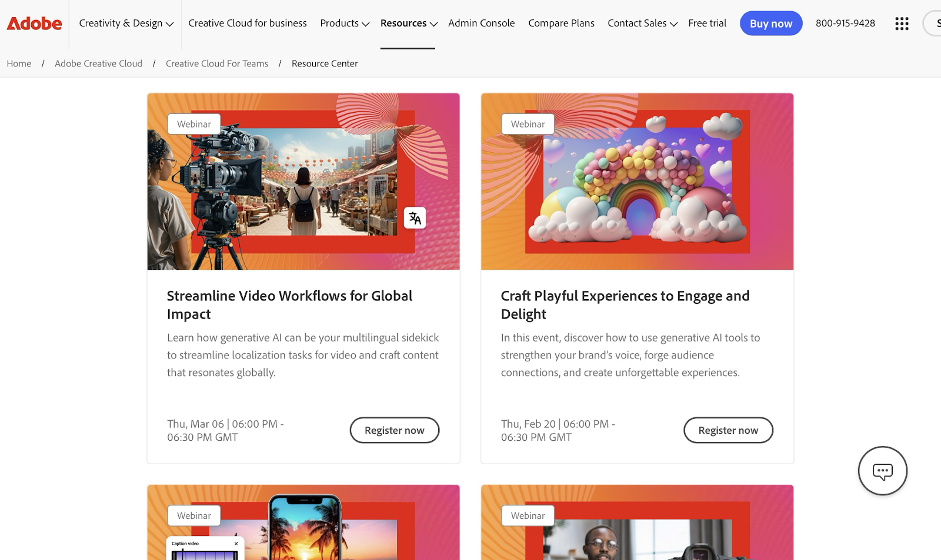The image size is (941, 560).
Task: Click the Buy now button
Action: pyautogui.click(x=771, y=24)
